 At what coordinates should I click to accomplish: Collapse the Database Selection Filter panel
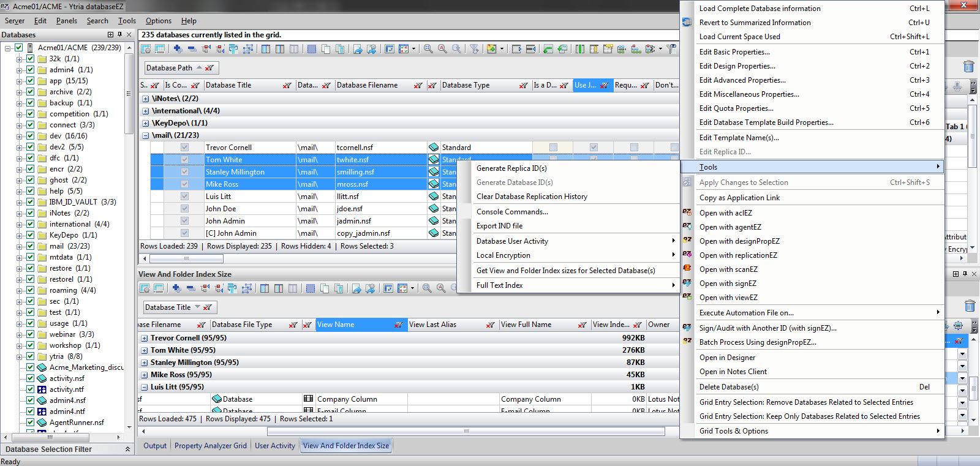pos(127,449)
